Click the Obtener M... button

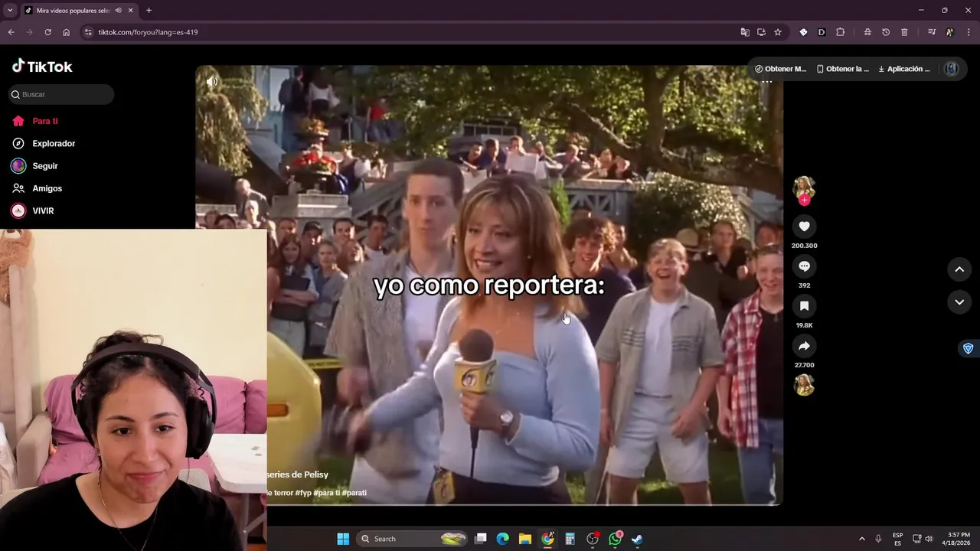coord(781,69)
